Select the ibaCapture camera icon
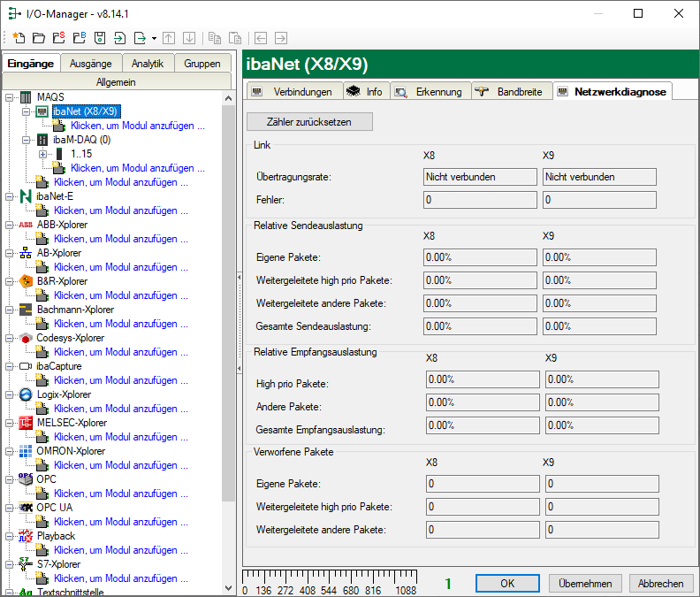Viewport: 700px width, 597px height. (26, 366)
